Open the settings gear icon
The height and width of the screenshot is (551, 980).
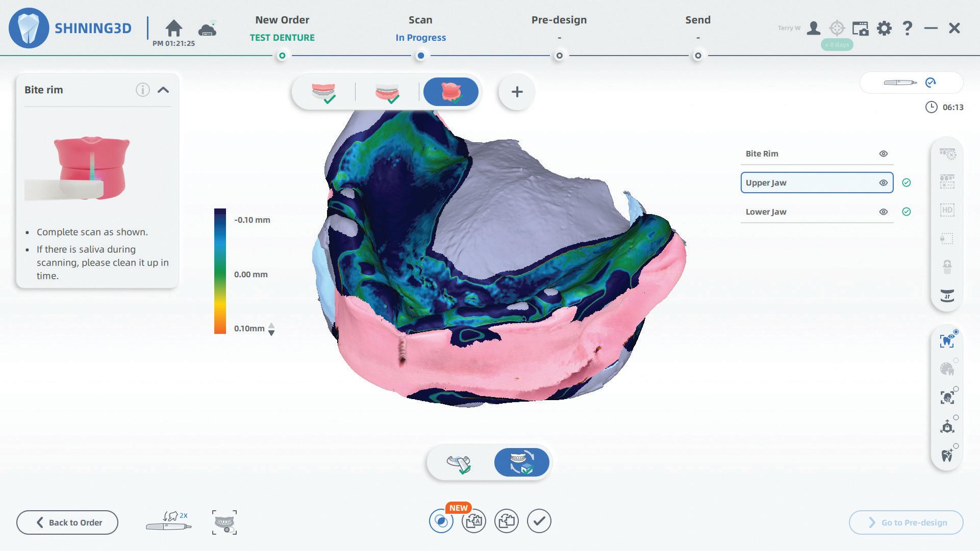click(x=884, y=28)
